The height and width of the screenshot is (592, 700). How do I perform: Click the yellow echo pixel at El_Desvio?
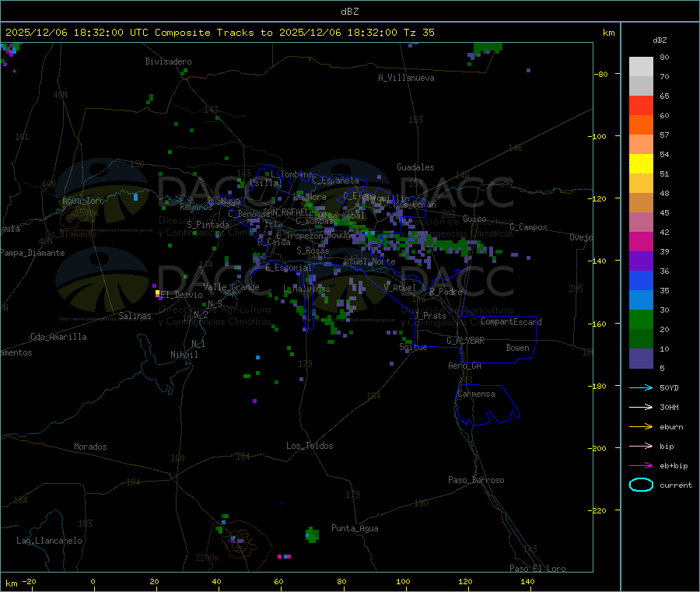[157, 293]
